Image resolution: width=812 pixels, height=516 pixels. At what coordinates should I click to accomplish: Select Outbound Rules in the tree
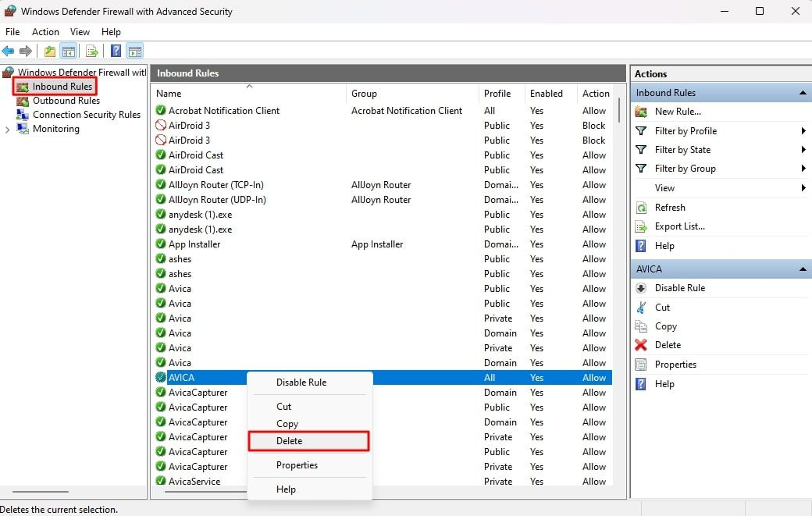click(x=66, y=101)
